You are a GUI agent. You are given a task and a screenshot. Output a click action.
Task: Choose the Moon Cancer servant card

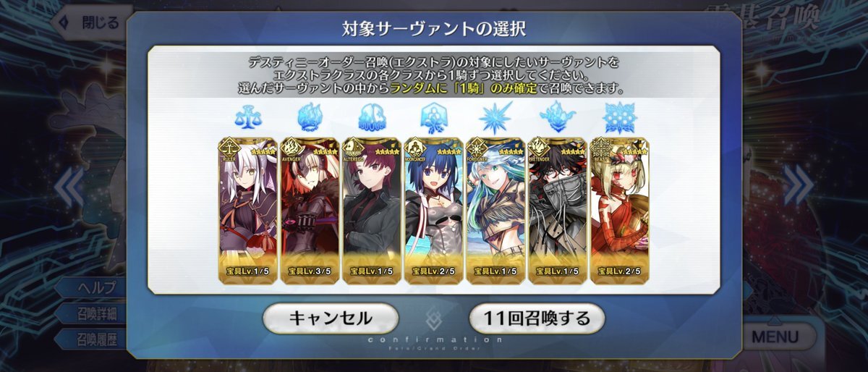(x=434, y=210)
